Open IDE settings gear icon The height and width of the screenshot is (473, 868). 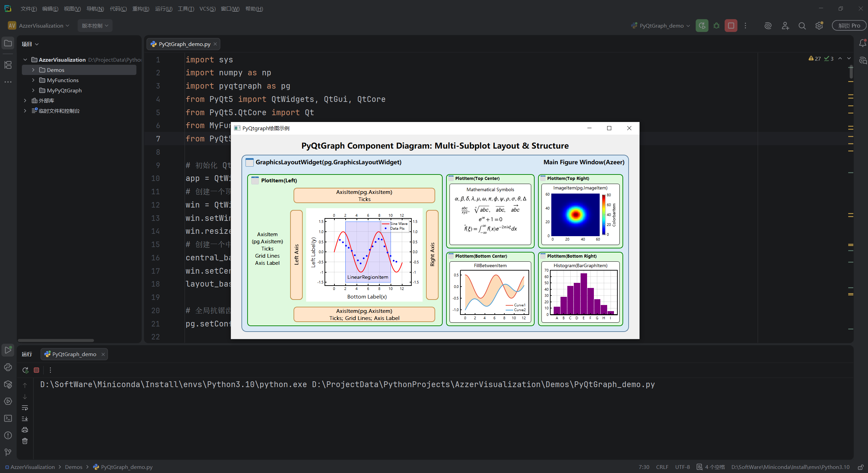(x=819, y=26)
